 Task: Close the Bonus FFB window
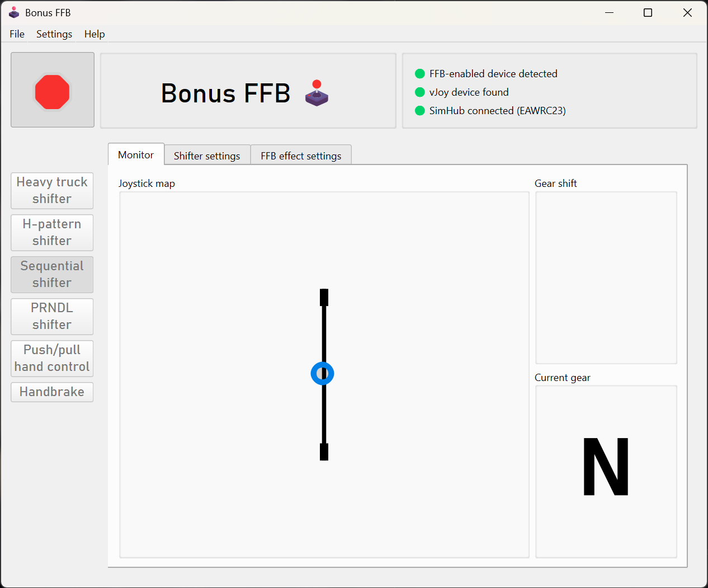(687, 12)
